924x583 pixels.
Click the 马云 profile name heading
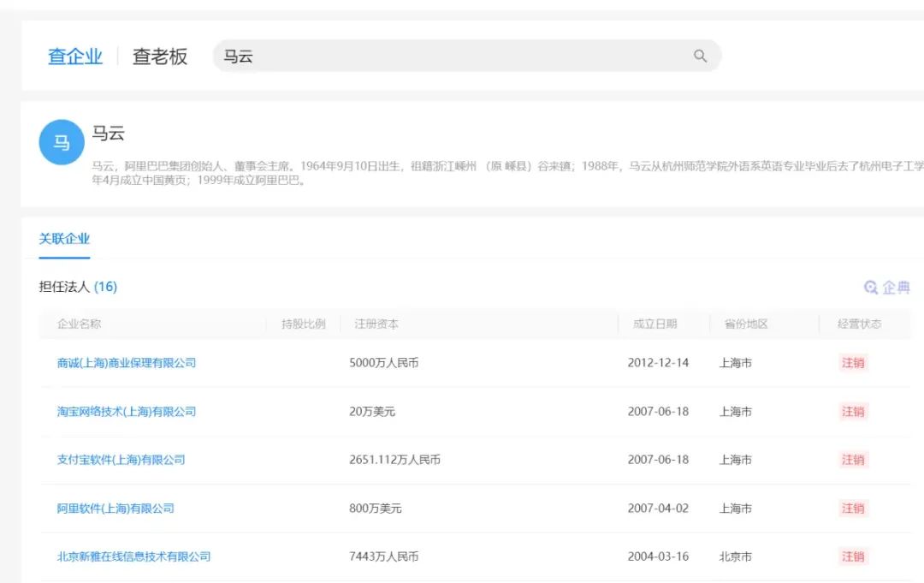point(108,134)
